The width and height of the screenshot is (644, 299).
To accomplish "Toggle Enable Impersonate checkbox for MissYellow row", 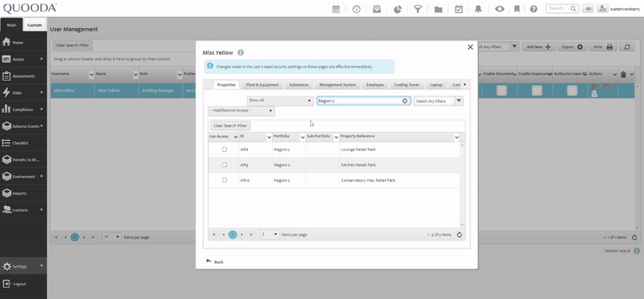I will pyautogui.click(x=537, y=91).
